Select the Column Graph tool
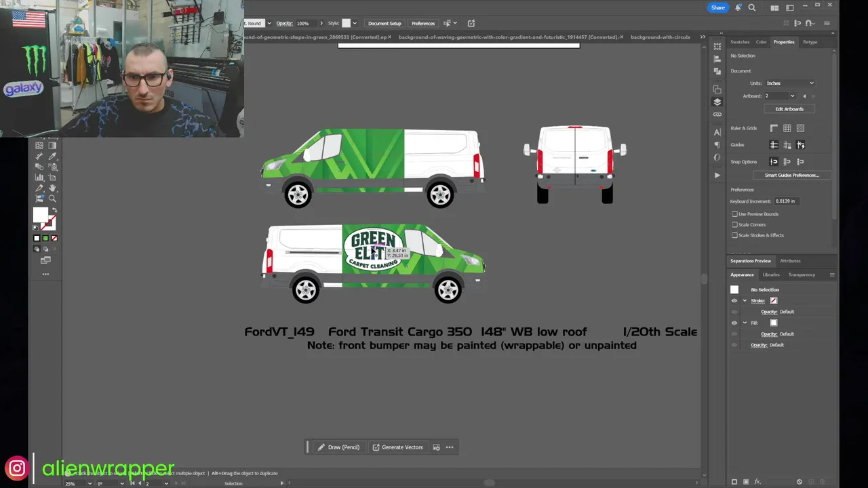This screenshot has width=868, height=488. point(39,178)
